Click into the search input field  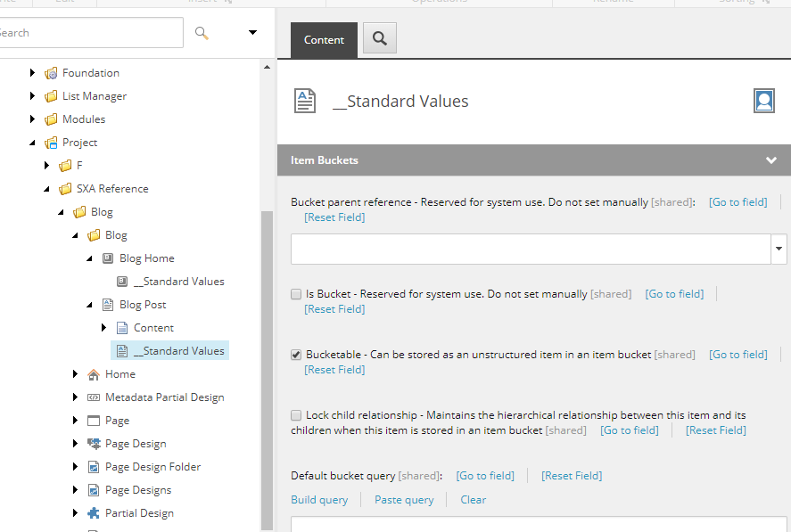91,33
